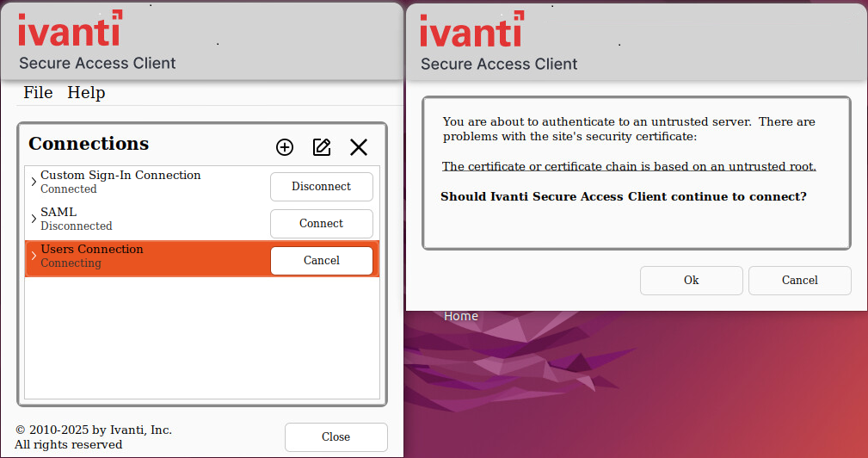Cancel the connecting Users Connection

pyautogui.click(x=322, y=260)
